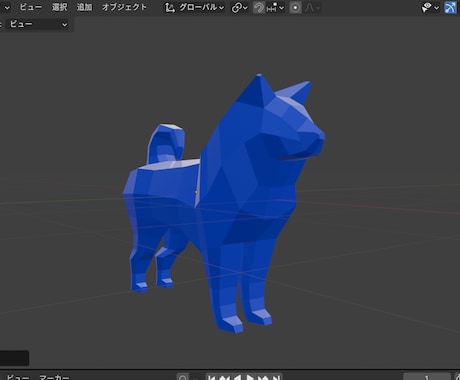This screenshot has width=460, height=380.
Task: Jump to the previous keyframe
Action: coord(224,377)
